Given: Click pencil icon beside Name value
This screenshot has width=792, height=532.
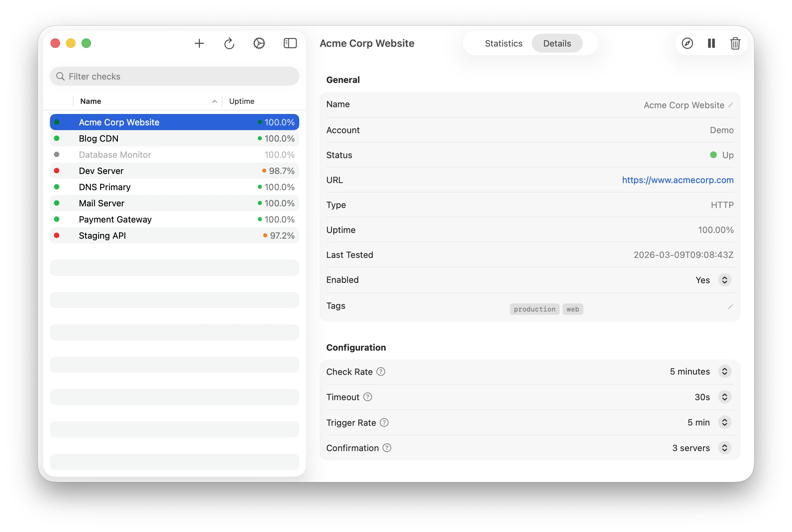Looking at the screenshot, I should tap(731, 105).
